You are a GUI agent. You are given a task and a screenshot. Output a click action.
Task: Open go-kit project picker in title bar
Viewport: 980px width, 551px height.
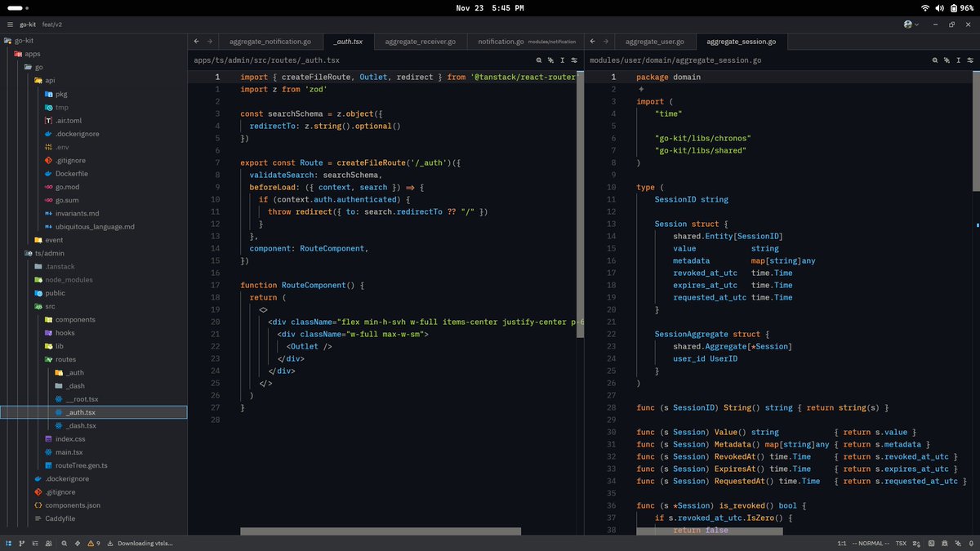(29, 24)
